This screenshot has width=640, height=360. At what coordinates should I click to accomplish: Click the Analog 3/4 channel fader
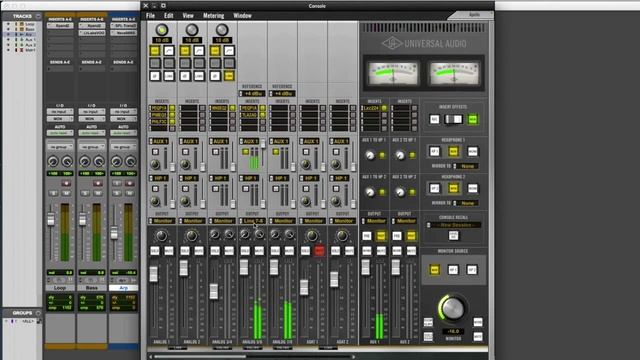(214, 291)
